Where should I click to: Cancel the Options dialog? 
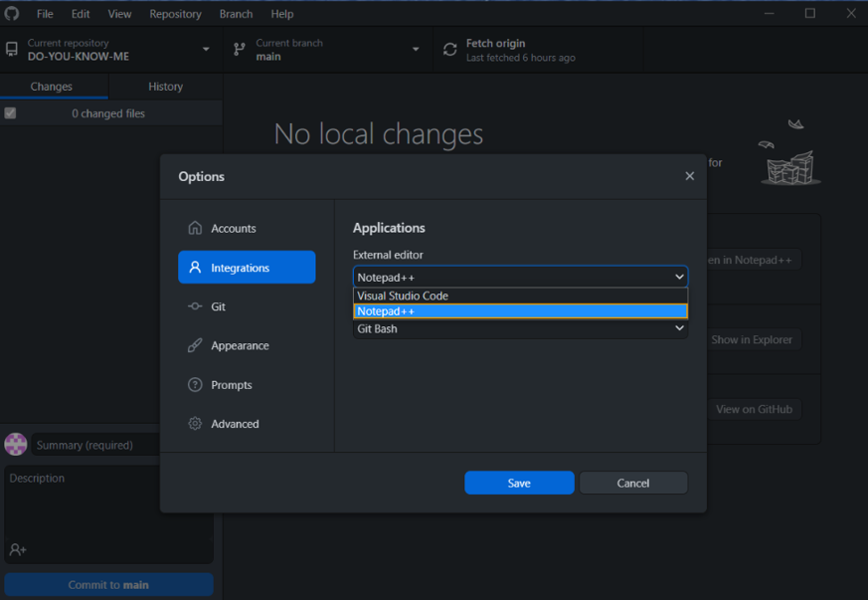633,483
